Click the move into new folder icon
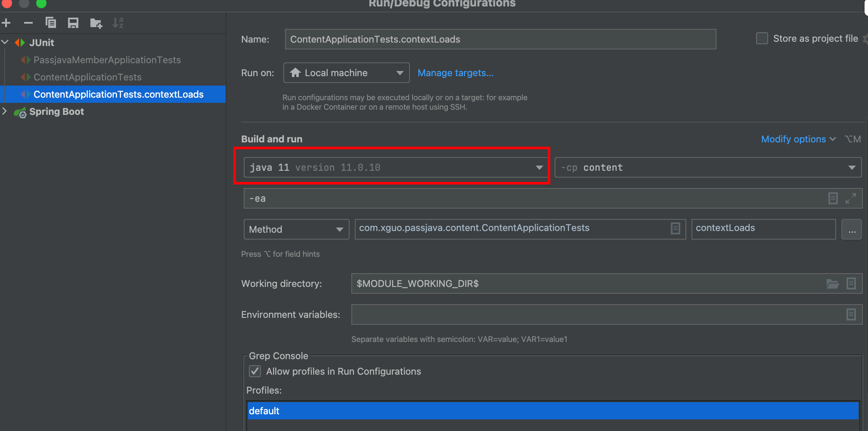The width and height of the screenshot is (868, 431). (x=96, y=23)
